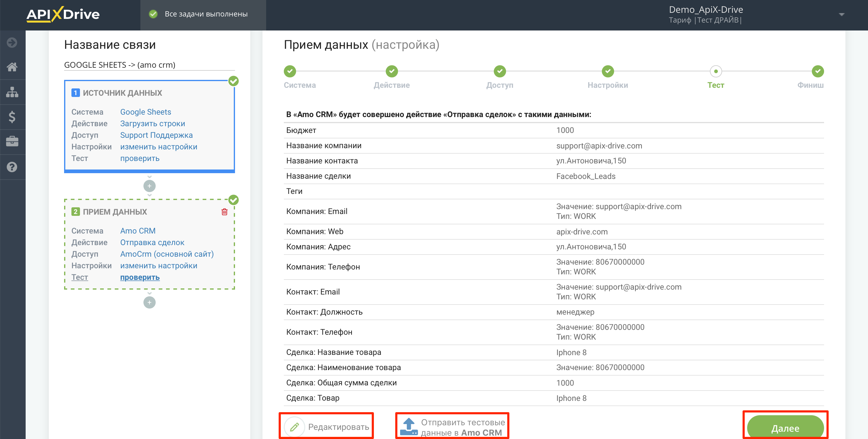
Task: Click the Источник данных block header
Action: (122, 93)
